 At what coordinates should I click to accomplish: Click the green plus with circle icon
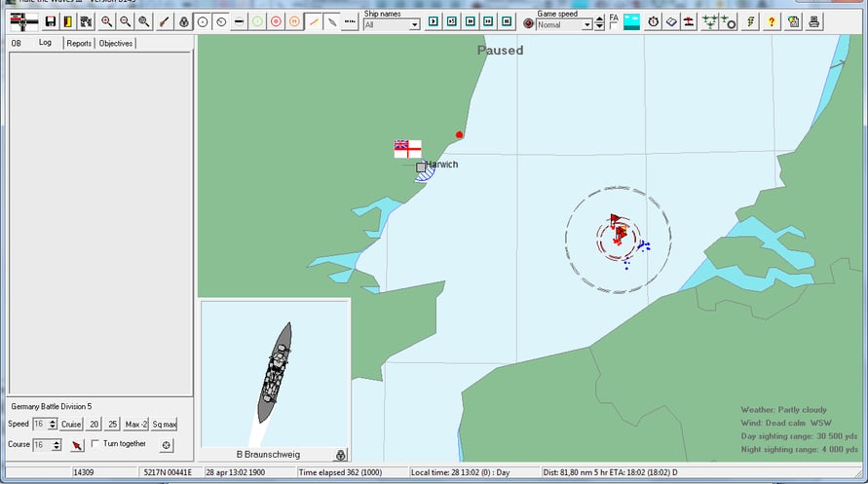(729, 22)
